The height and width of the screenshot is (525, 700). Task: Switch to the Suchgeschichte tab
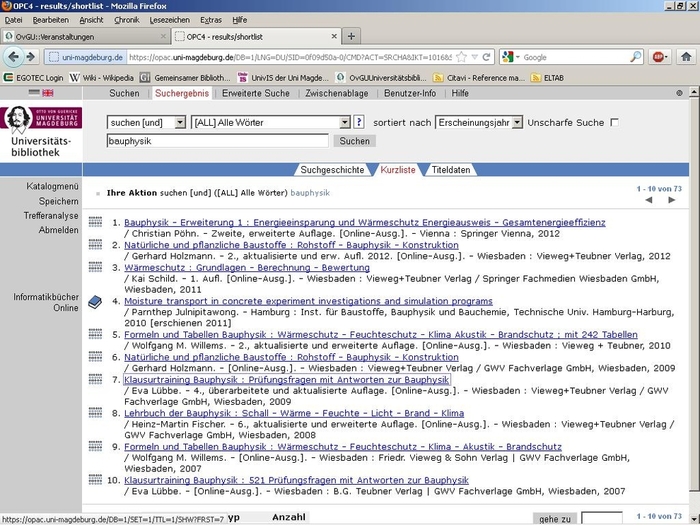point(332,170)
